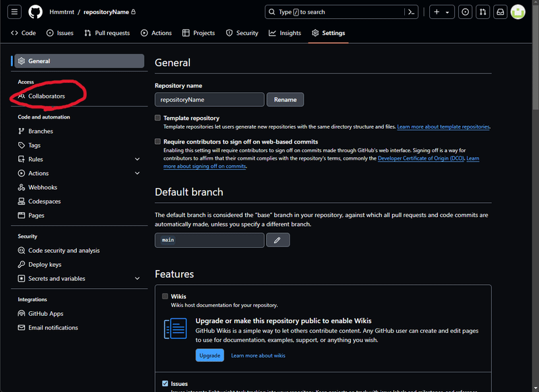Open the global issues icon in header

(465, 12)
